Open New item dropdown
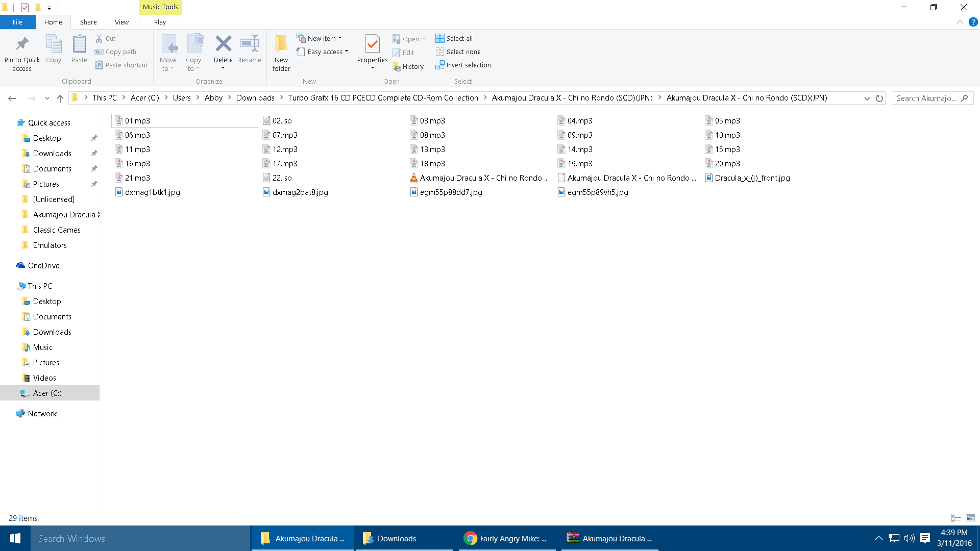Viewport: 980px width, 551px height. [x=320, y=38]
